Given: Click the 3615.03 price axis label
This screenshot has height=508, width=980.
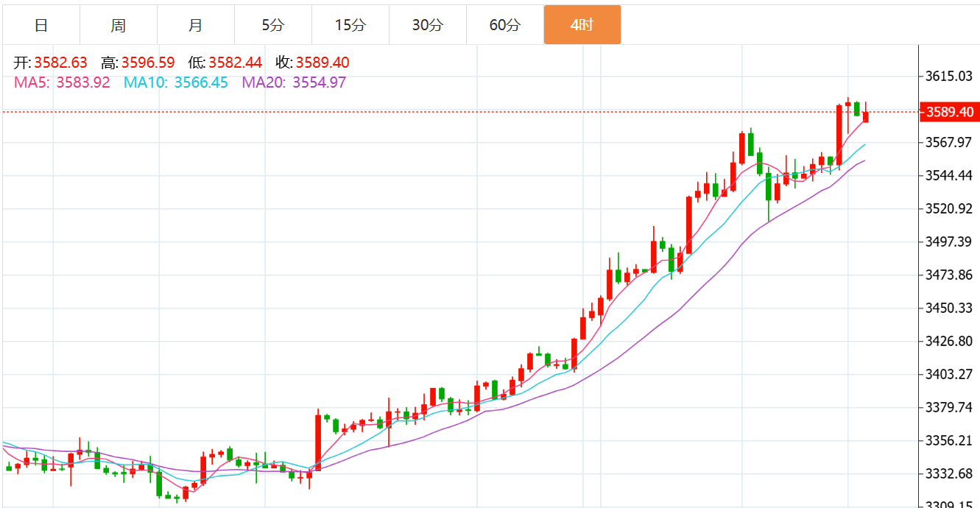Looking at the screenshot, I should click(949, 76).
